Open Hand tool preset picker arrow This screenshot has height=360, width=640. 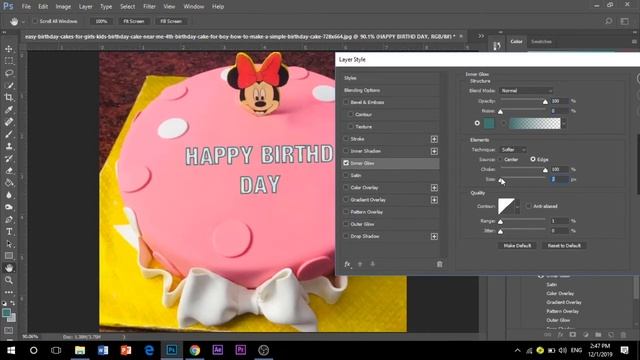[x=23, y=22]
